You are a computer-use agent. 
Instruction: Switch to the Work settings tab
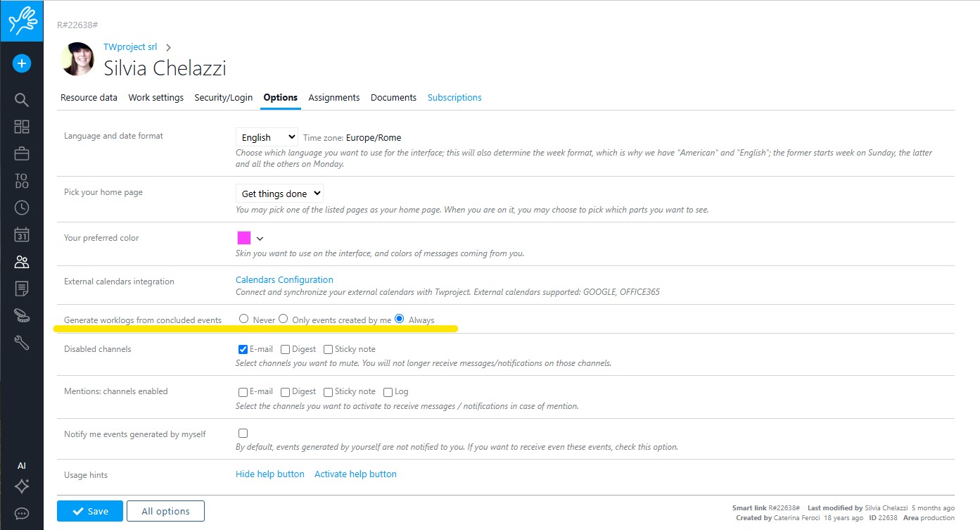click(155, 98)
